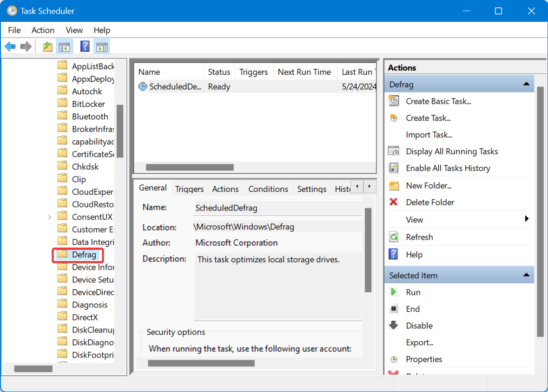Click the Create Task icon
Screen dimensions: 548x392
click(394, 118)
